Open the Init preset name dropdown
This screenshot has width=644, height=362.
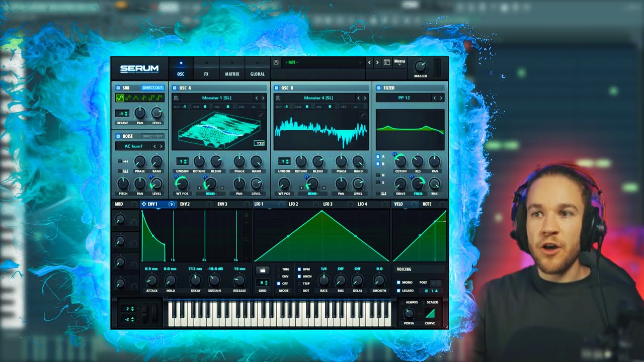coord(323,62)
